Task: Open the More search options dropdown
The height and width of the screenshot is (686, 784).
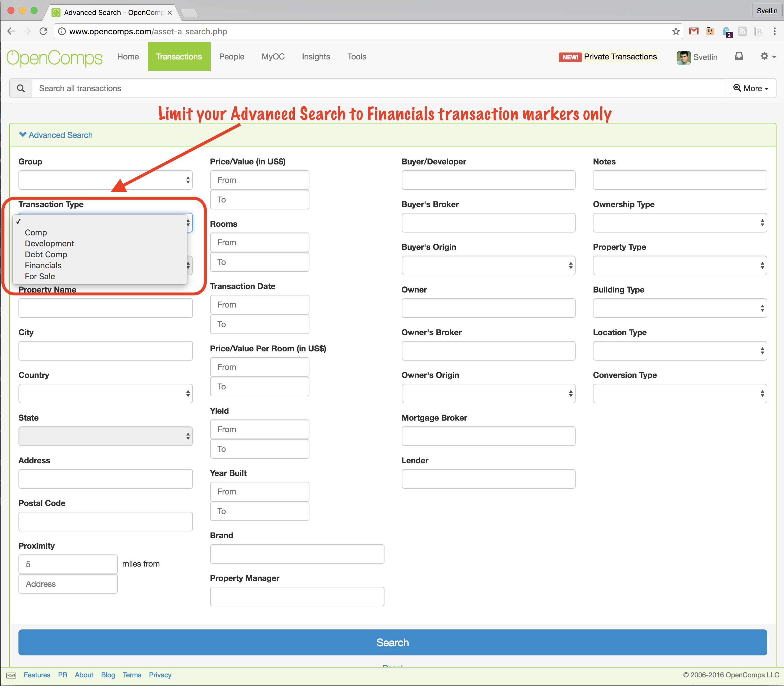Action: 751,89
